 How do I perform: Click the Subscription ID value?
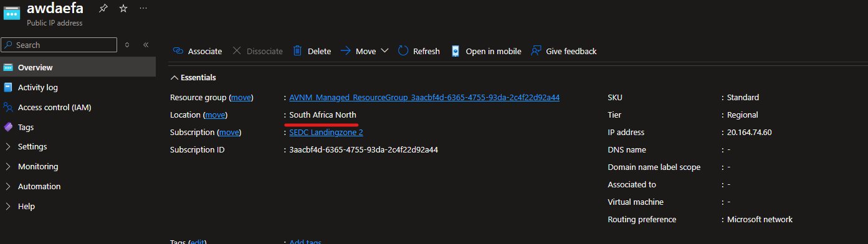363,150
